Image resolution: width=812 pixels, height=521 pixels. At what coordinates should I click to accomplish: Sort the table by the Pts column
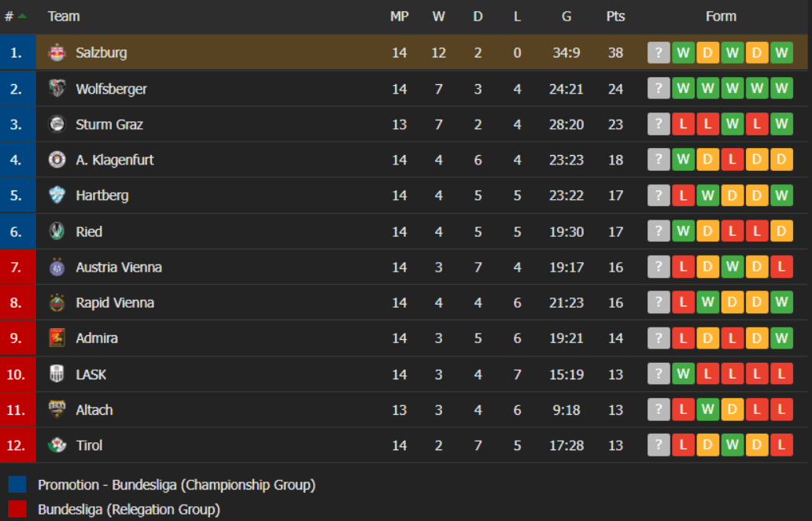[615, 16]
